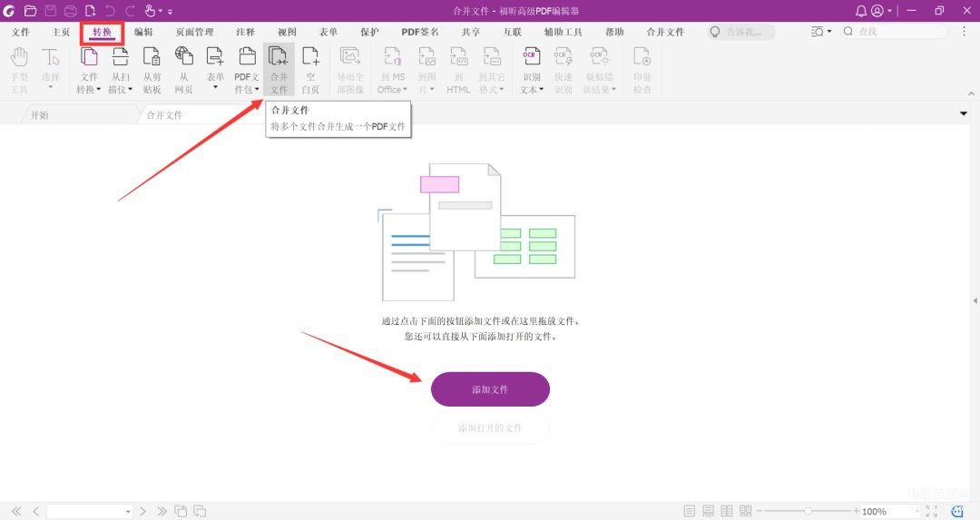Collapse the ribbon with the chevron
The image size is (980, 520).
(x=971, y=93)
